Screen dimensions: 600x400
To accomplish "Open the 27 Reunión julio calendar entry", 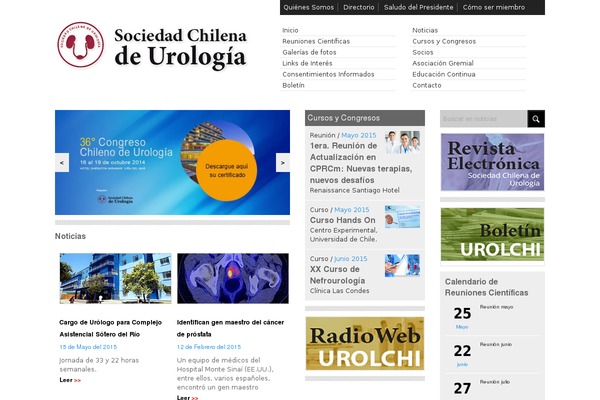I will click(x=492, y=388).
